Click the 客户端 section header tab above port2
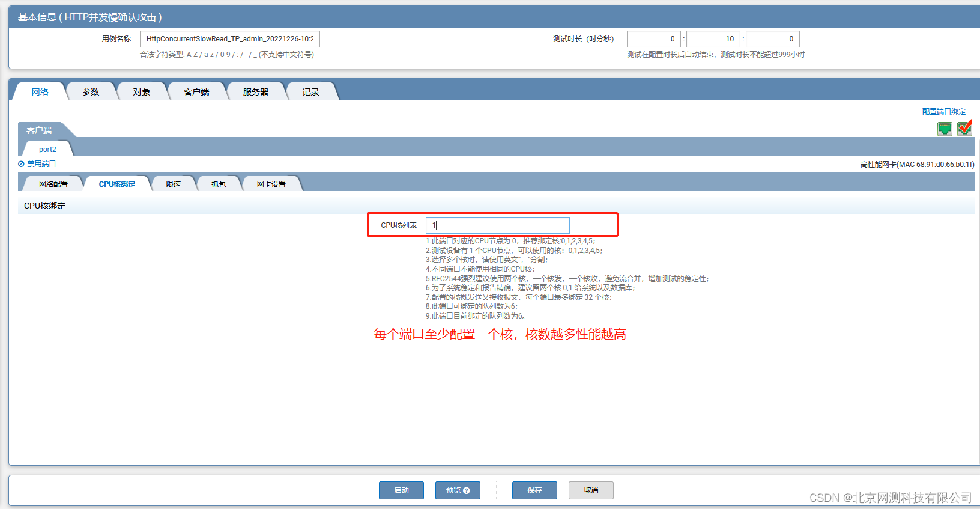Image resolution: width=980 pixels, height=509 pixels. click(x=39, y=130)
